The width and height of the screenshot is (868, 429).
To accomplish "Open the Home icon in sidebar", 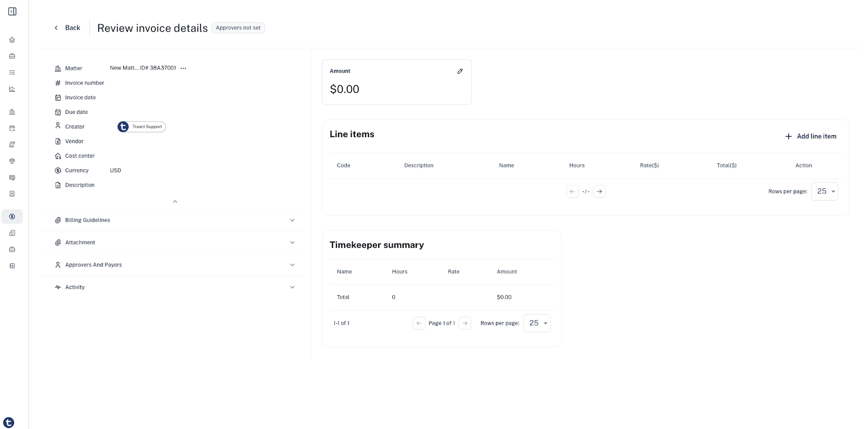I will pyautogui.click(x=12, y=40).
